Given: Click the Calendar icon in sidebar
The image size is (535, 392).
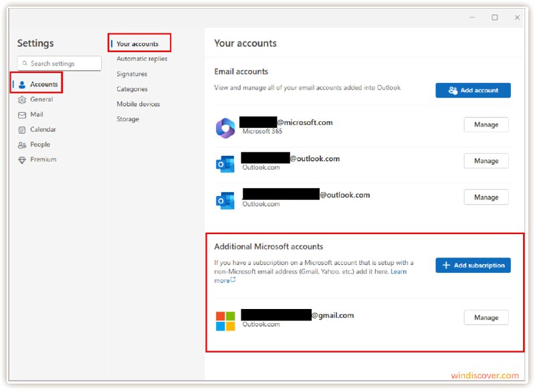Looking at the screenshot, I should click(22, 130).
